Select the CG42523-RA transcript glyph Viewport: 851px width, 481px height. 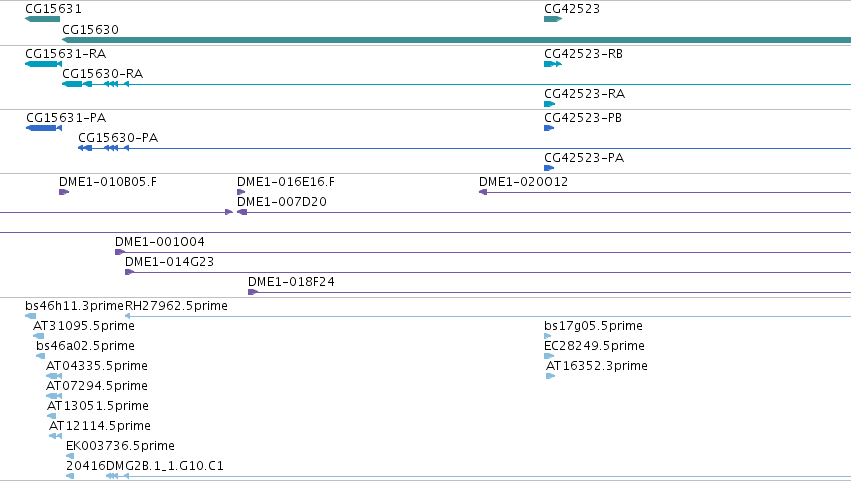click(549, 104)
